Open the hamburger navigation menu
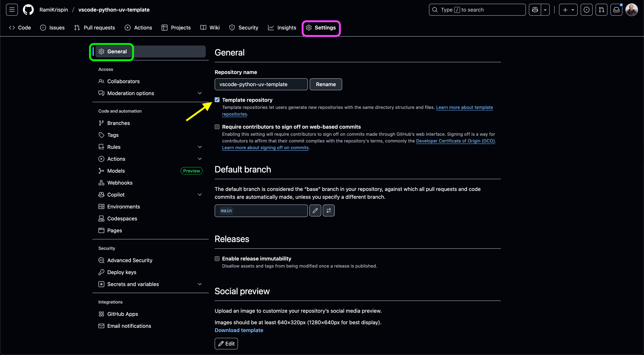644x355 pixels. click(12, 10)
